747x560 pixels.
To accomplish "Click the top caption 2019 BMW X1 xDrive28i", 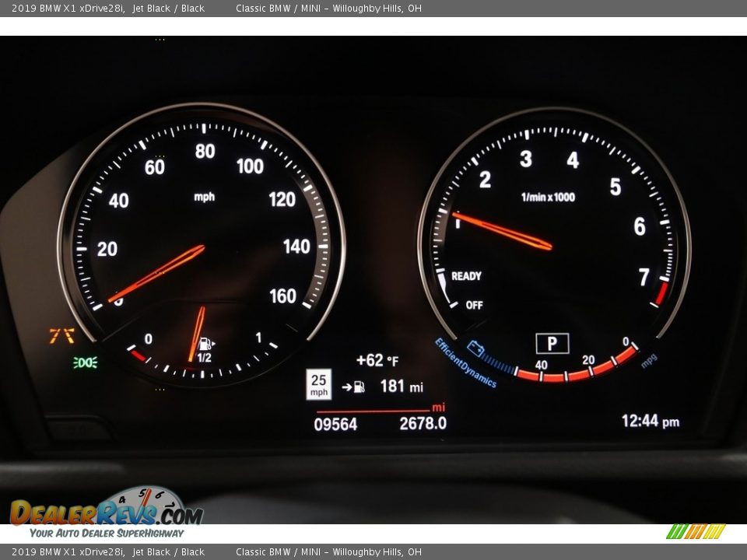I will pyautogui.click(x=68, y=8).
